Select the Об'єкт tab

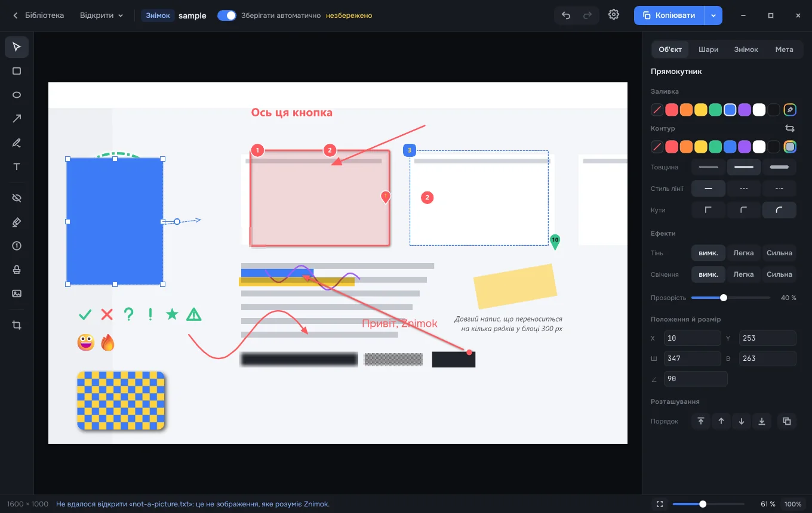click(x=670, y=50)
